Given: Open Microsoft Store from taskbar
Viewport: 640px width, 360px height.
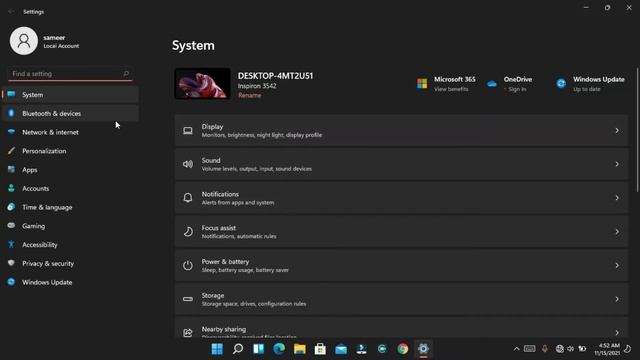Looking at the screenshot, I should pyautogui.click(x=320, y=349).
